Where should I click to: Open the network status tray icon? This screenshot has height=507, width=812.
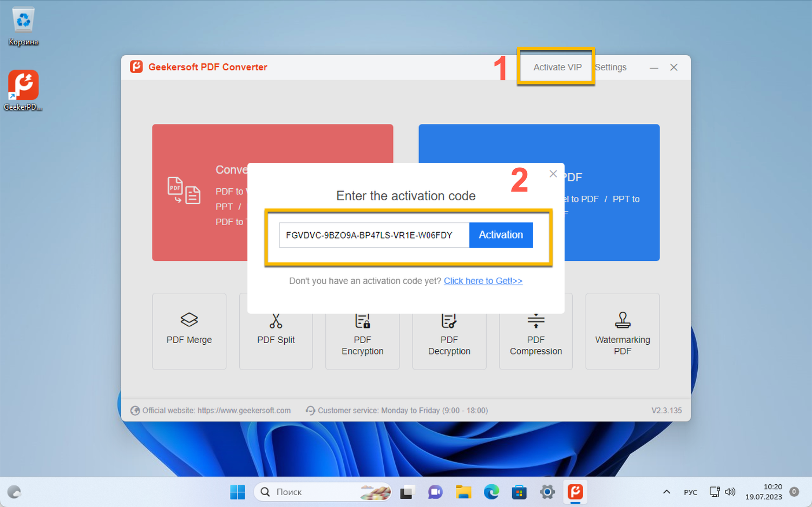click(715, 492)
